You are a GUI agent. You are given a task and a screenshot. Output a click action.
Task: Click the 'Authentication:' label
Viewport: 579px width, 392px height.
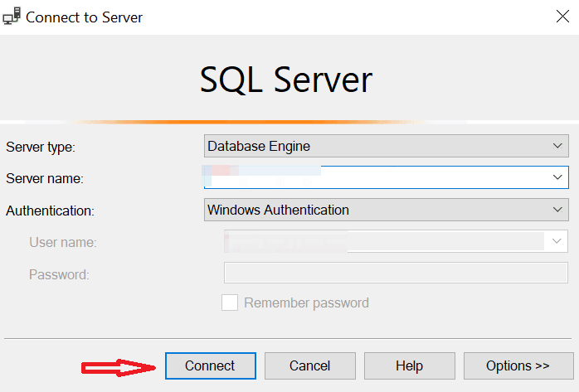50,211
